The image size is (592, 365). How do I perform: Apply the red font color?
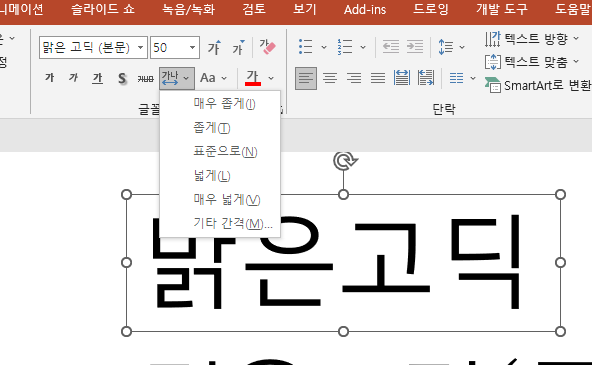[x=253, y=78]
